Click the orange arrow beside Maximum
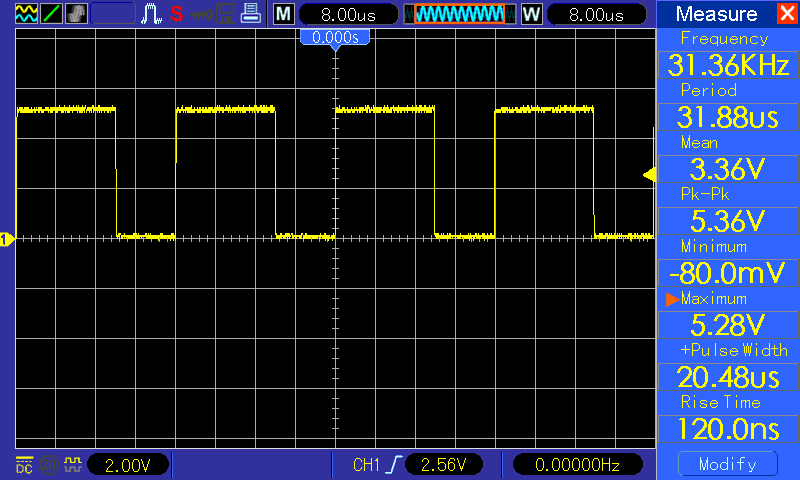 672,299
